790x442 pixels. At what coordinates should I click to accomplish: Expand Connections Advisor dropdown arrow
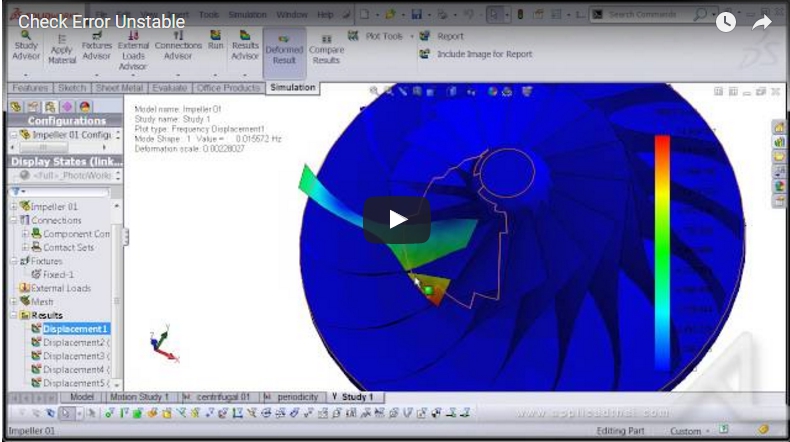tap(178, 75)
